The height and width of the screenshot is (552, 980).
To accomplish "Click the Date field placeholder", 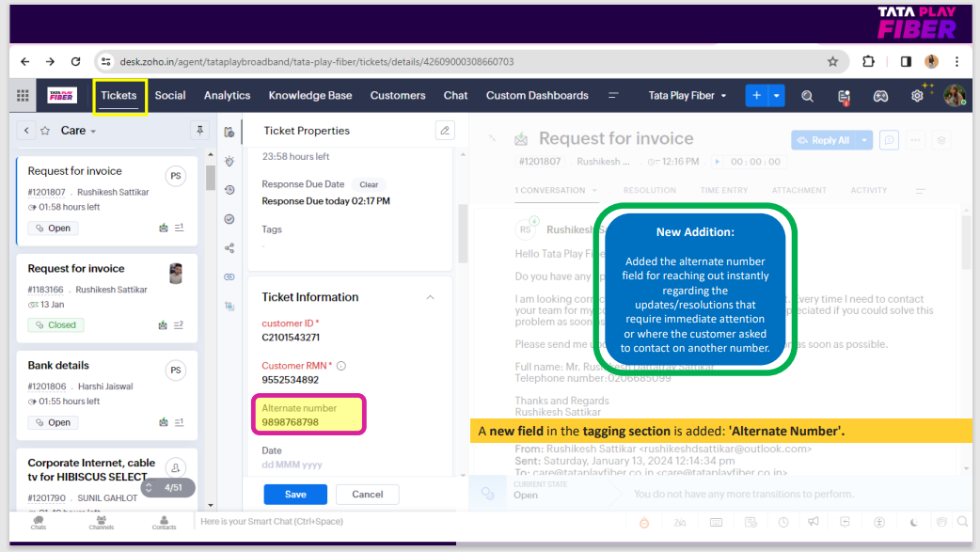I will pos(292,465).
